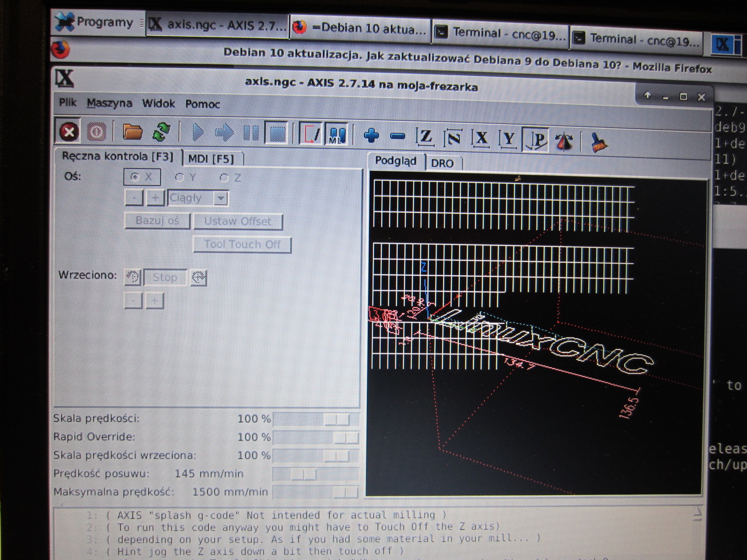This screenshot has height=560, width=747.
Task: Click the G-code listing scrollbar
Action: pyautogui.click(x=698, y=532)
